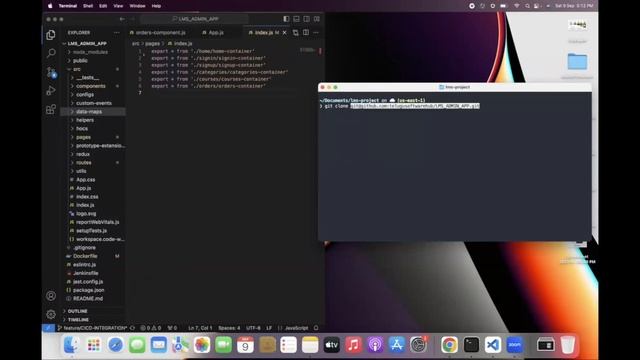Click the LMS_ADMIN_APP command center search
Screen dimensions: 640x360
(x=195, y=19)
